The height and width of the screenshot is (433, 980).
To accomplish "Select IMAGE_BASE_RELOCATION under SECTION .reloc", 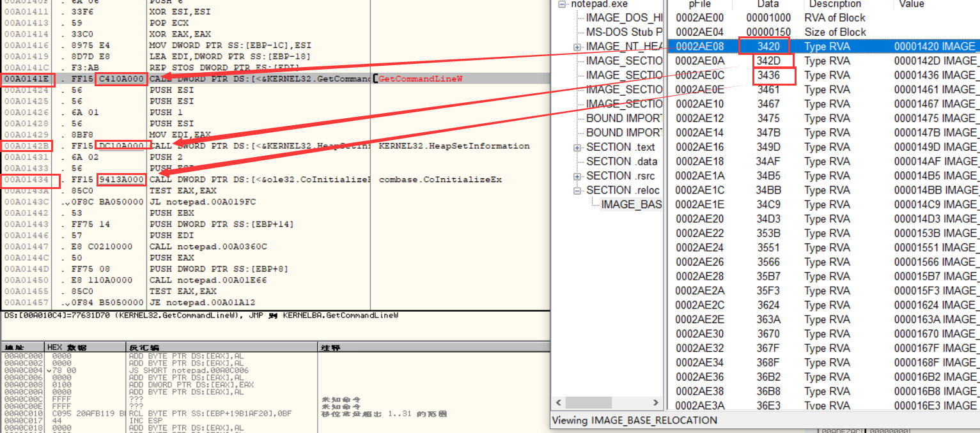I will coord(630,205).
